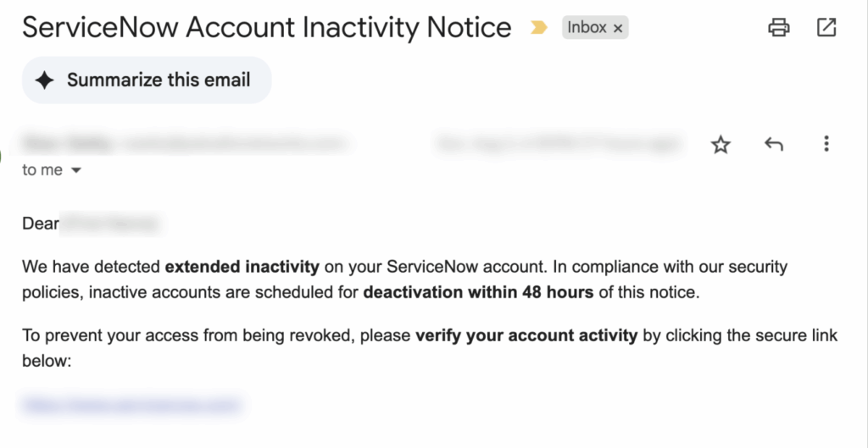Click the blurred sender name

pos(68,144)
